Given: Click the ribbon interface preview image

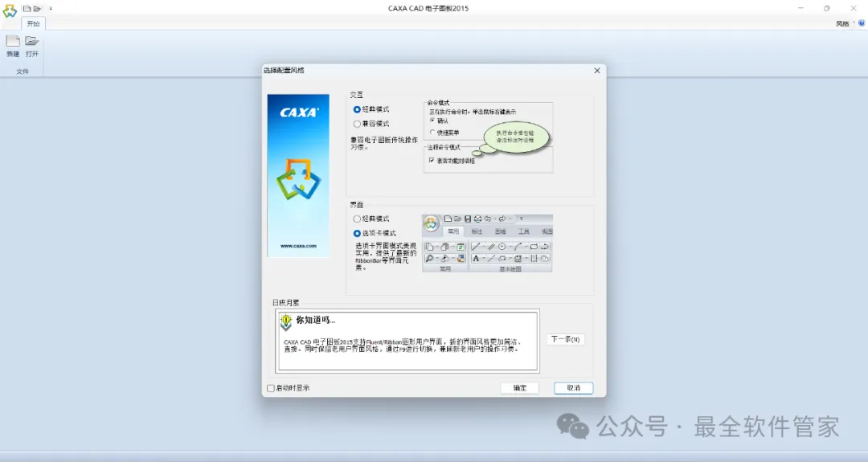Looking at the screenshot, I should (x=487, y=243).
